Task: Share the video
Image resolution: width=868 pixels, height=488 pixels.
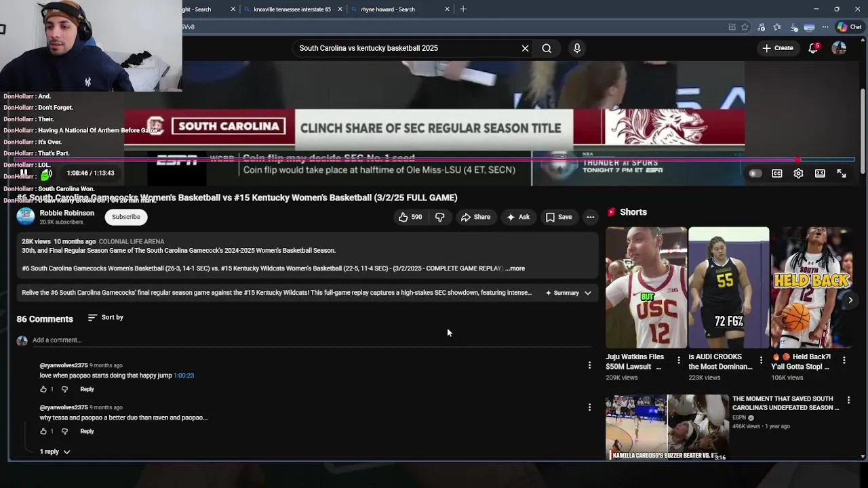Action: [x=475, y=217]
